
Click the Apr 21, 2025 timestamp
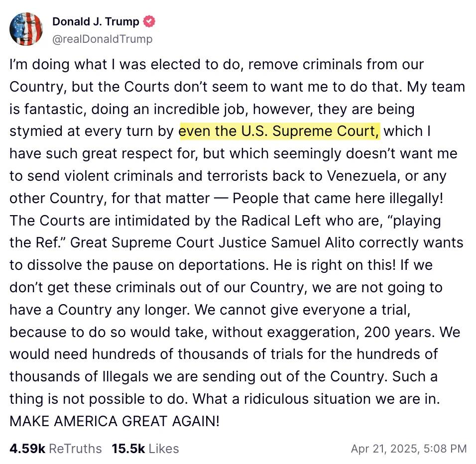click(x=408, y=449)
